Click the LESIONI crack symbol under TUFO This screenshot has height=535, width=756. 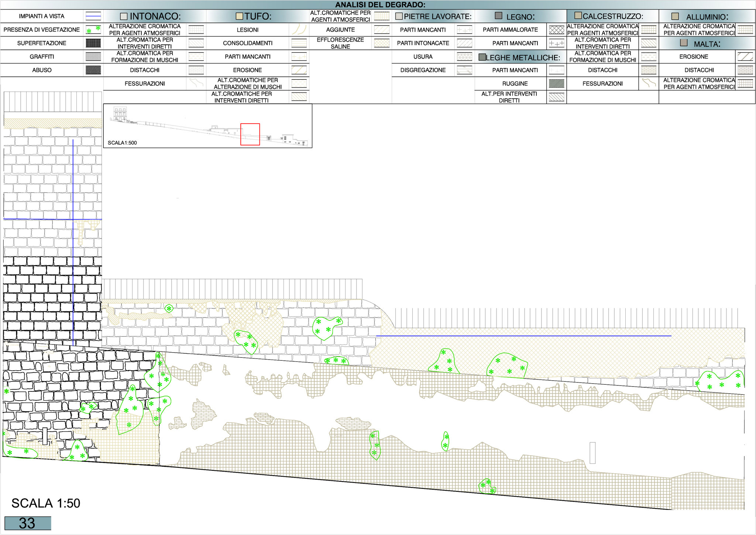(x=299, y=30)
